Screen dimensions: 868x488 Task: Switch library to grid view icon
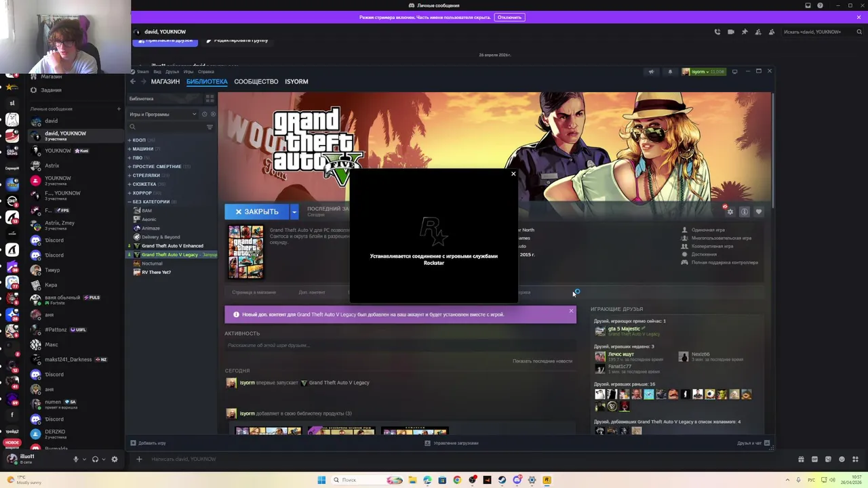pos(210,99)
